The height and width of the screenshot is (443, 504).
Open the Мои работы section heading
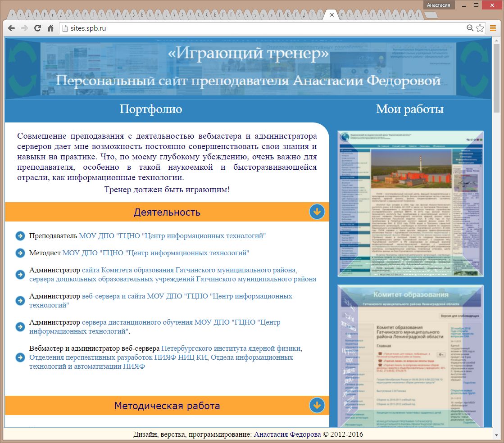tap(410, 109)
